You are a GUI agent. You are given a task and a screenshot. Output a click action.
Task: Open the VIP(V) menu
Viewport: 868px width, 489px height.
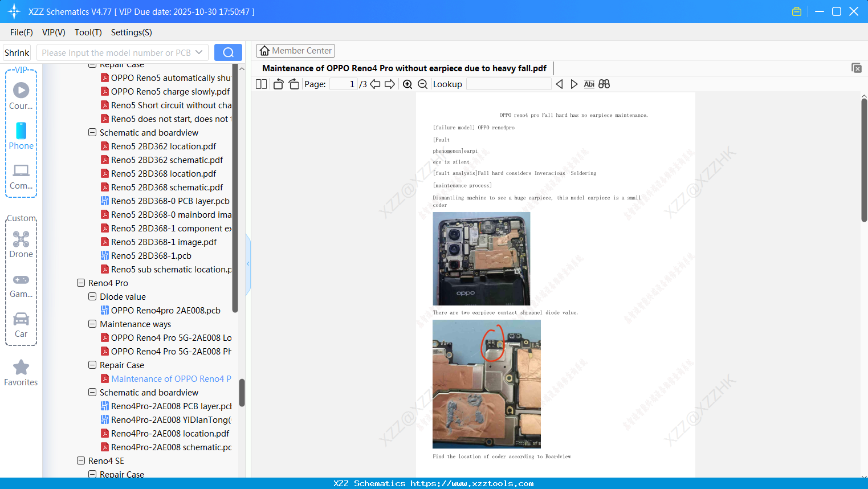pos(54,32)
